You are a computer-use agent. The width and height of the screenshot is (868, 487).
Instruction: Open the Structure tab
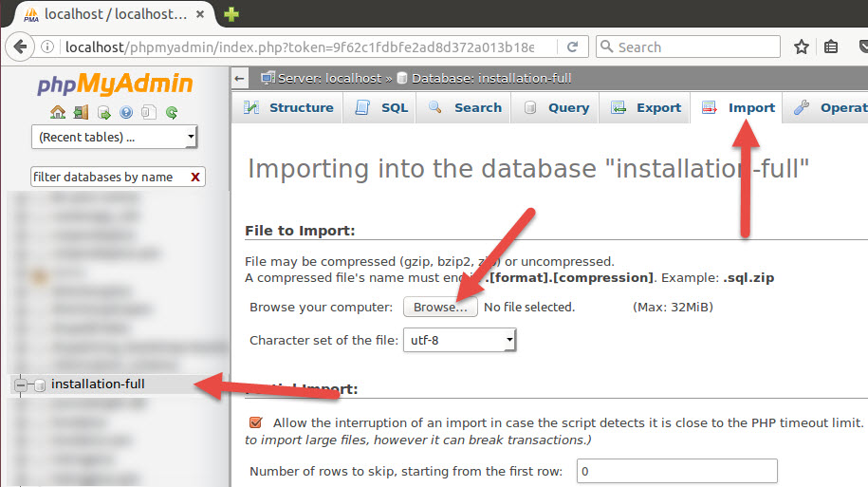point(288,107)
